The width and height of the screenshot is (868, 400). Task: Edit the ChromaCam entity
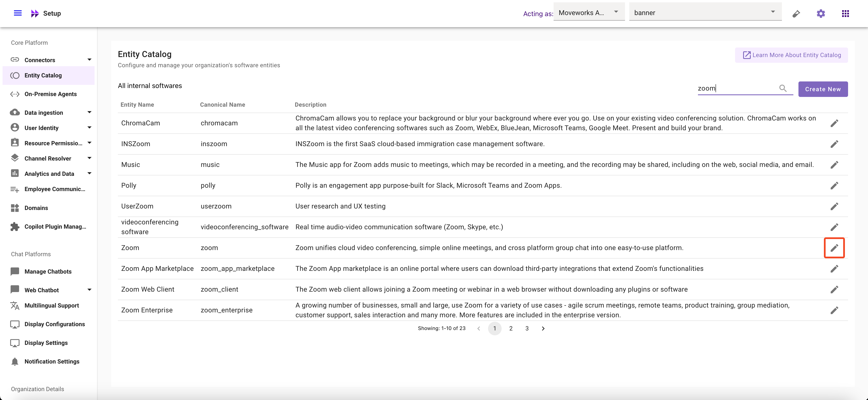tap(834, 123)
